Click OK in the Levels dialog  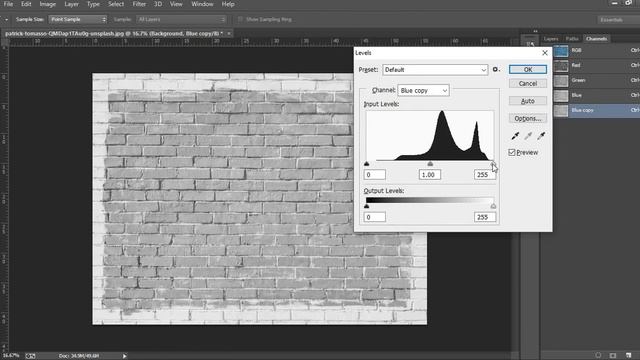coord(528,69)
